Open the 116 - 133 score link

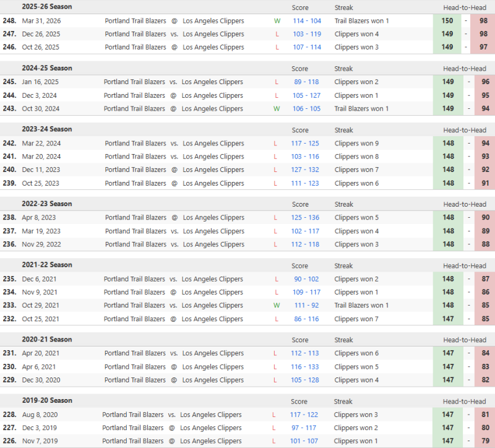(304, 367)
